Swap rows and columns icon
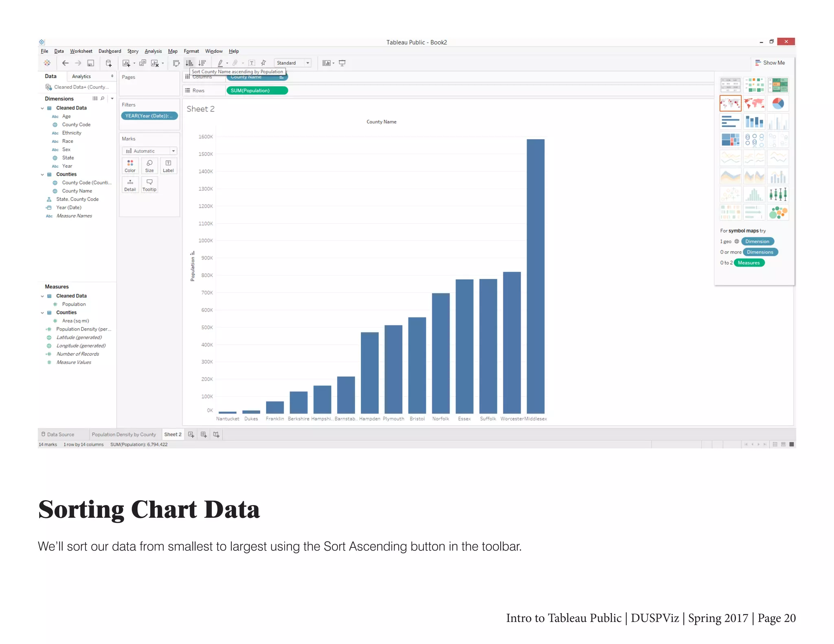This screenshot has width=834, height=644. [x=176, y=63]
